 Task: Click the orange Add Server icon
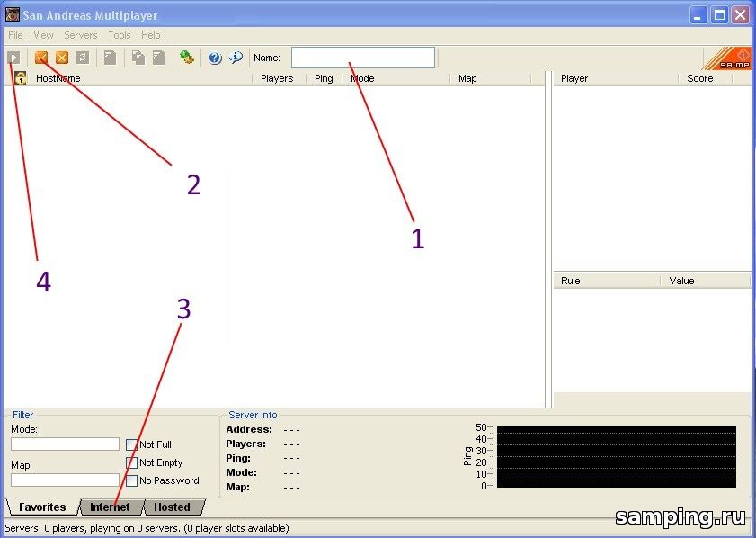click(x=41, y=58)
